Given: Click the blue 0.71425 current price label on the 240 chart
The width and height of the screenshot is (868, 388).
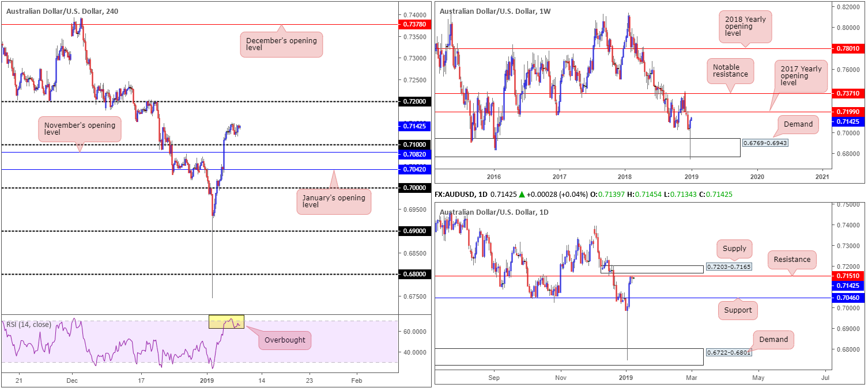Looking at the screenshot, I should [x=415, y=125].
